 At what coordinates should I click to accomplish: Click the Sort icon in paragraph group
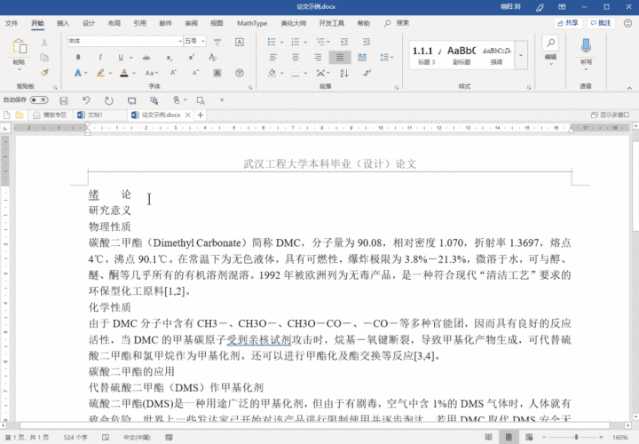pos(344,73)
